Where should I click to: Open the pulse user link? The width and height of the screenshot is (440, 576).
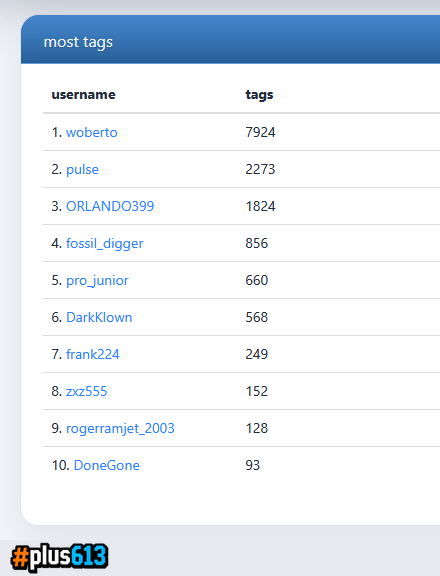click(82, 169)
